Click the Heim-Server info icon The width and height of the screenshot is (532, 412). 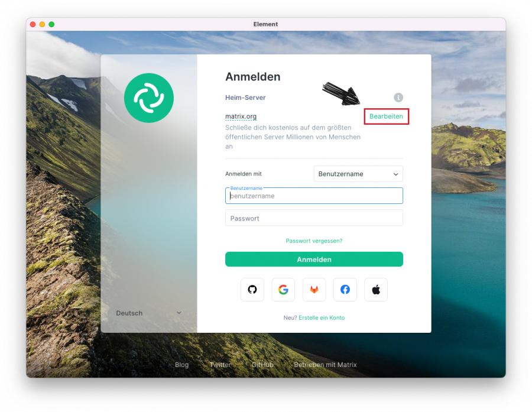pyautogui.click(x=398, y=98)
